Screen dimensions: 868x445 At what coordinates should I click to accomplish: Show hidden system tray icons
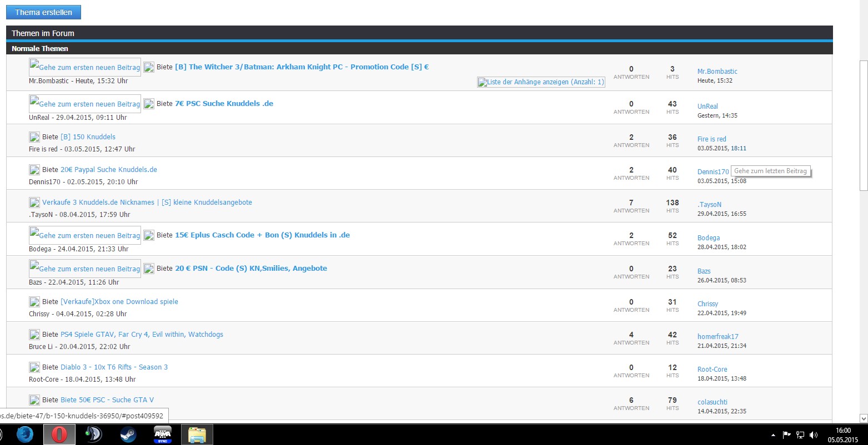(x=774, y=434)
